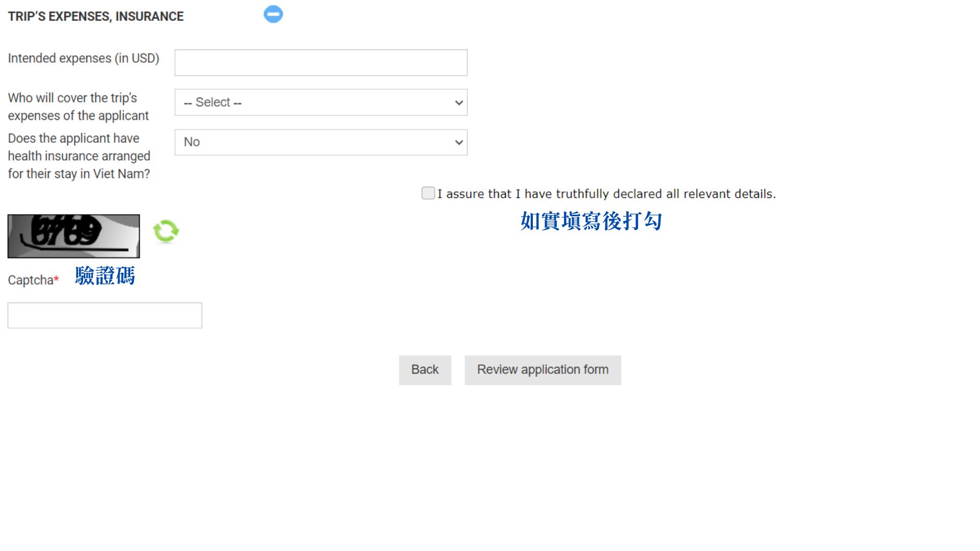Select an option from expenses payer dropdown
The width and height of the screenshot is (980, 551).
pos(321,102)
